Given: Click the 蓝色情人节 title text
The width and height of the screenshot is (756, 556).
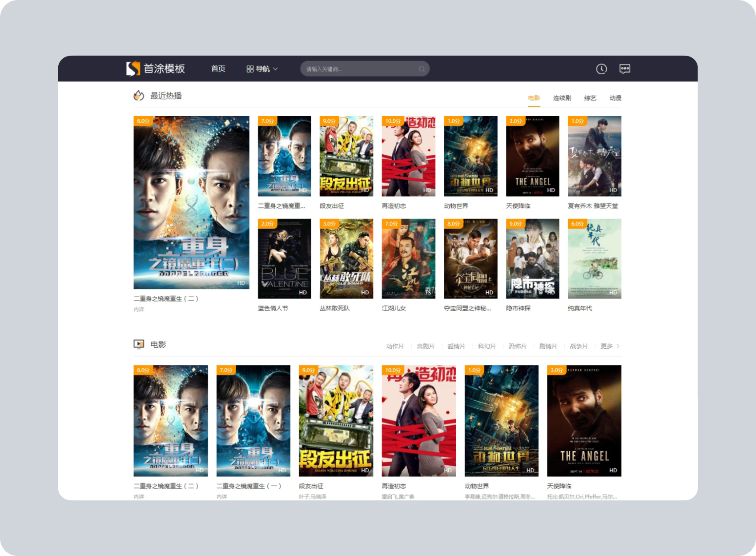Looking at the screenshot, I should tap(273, 308).
